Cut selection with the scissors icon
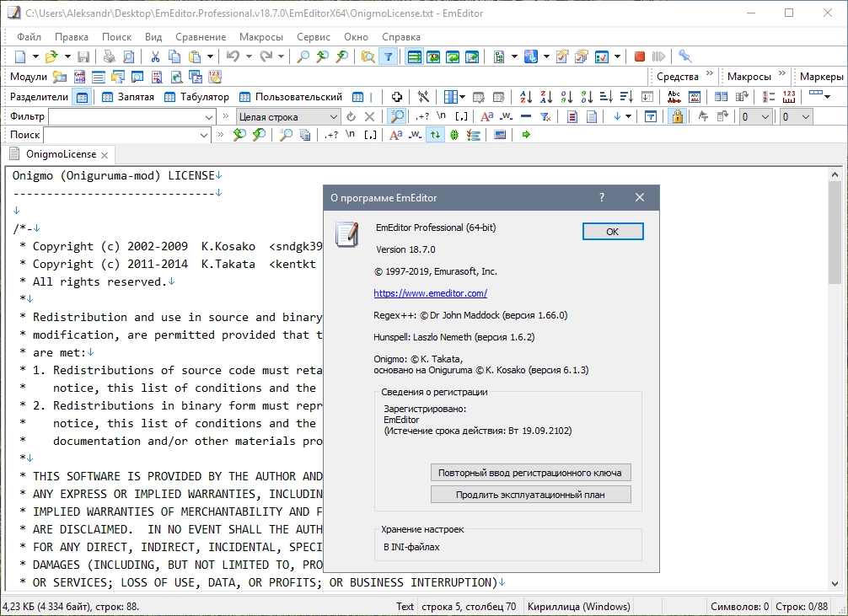 pyautogui.click(x=155, y=56)
